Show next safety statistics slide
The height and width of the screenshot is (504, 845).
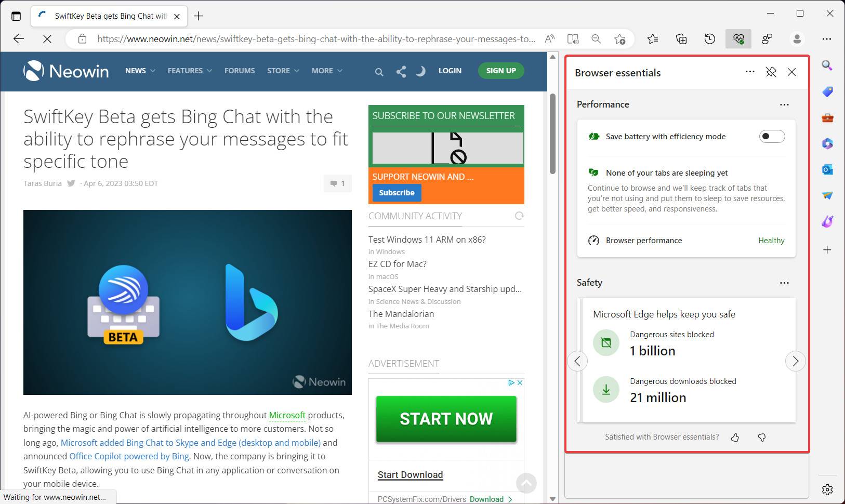[796, 361]
